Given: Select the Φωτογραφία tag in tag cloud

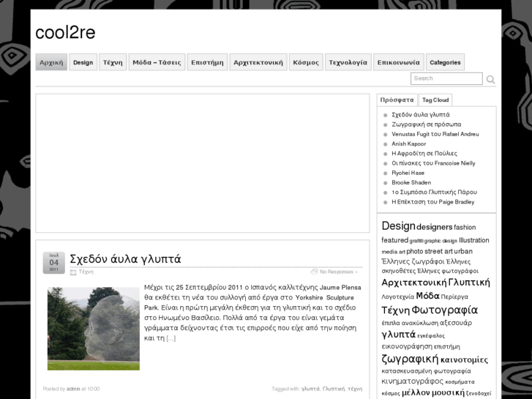Looking at the screenshot, I should [x=445, y=310].
